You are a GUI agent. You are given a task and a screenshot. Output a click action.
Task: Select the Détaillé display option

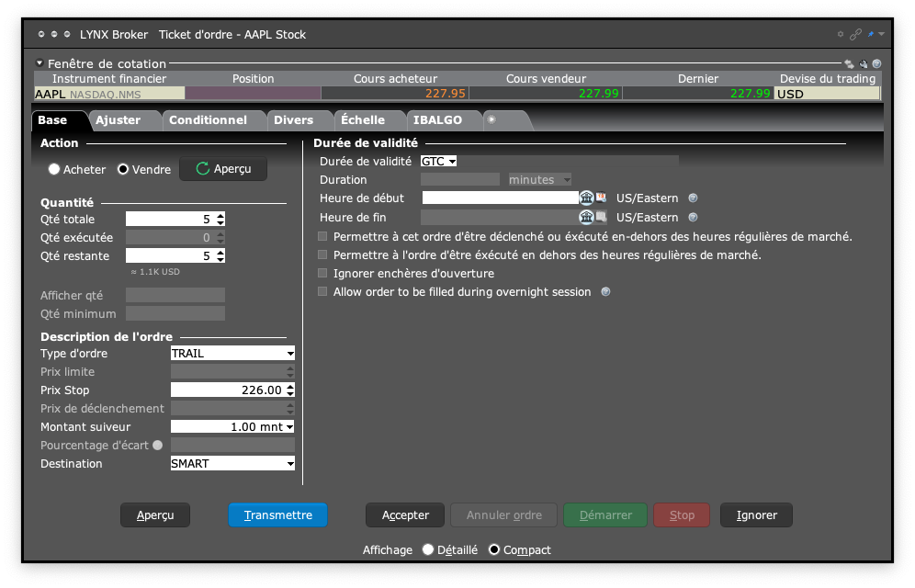tap(428, 549)
